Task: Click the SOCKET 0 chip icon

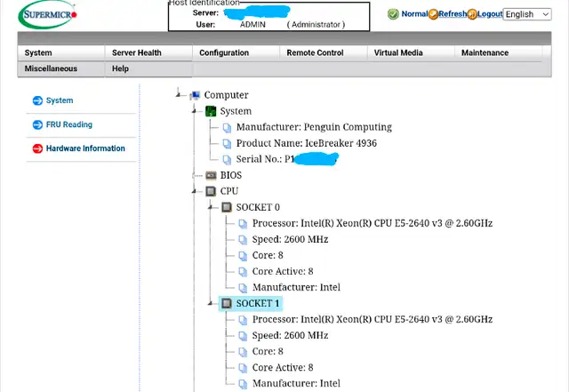Action: (x=227, y=207)
